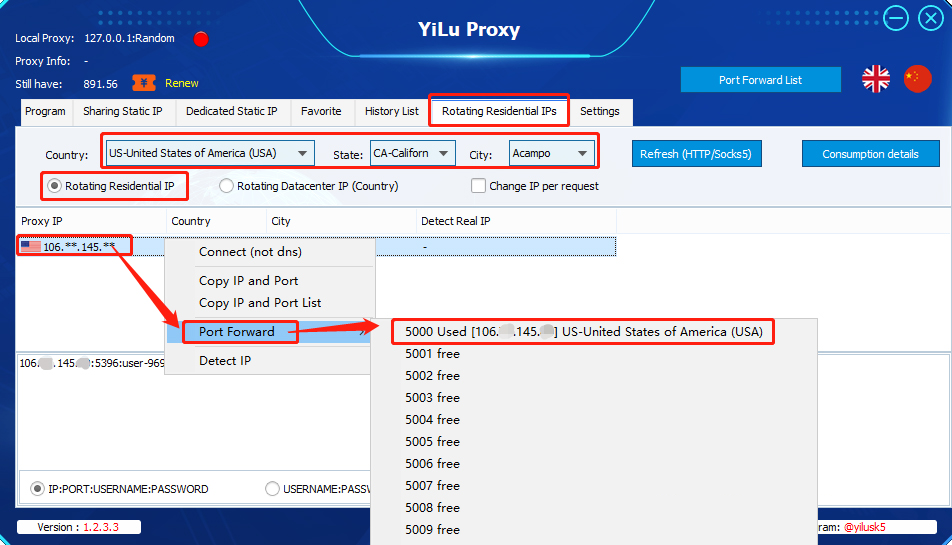
Task: Click the version number 1.2.3.3
Action: (101, 527)
